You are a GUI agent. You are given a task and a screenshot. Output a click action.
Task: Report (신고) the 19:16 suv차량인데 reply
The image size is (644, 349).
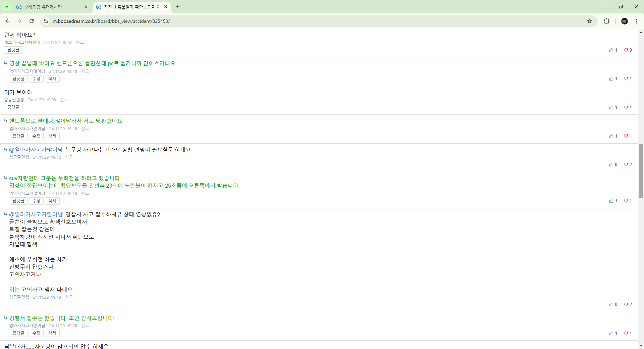[85, 193]
